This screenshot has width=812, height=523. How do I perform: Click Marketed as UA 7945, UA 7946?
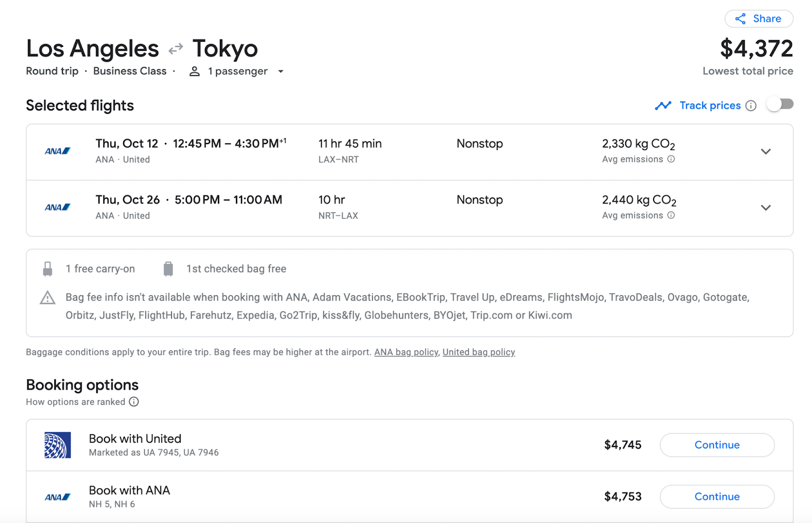point(154,452)
